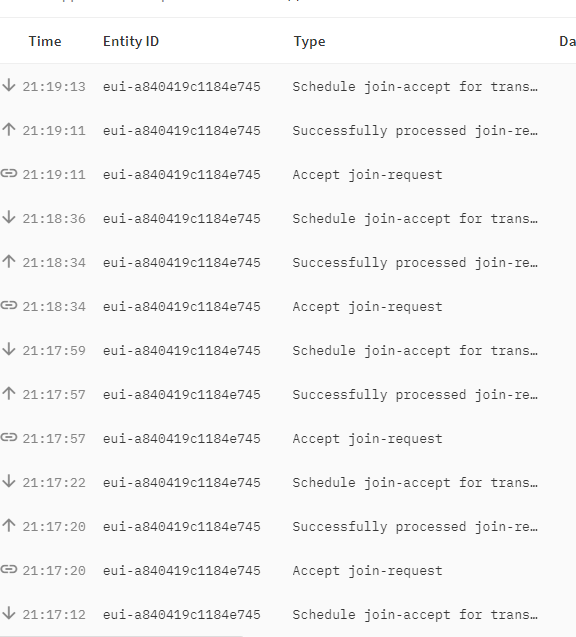Open 21:18:34 Successfully processed join-request row
The image size is (576, 637).
click(288, 262)
